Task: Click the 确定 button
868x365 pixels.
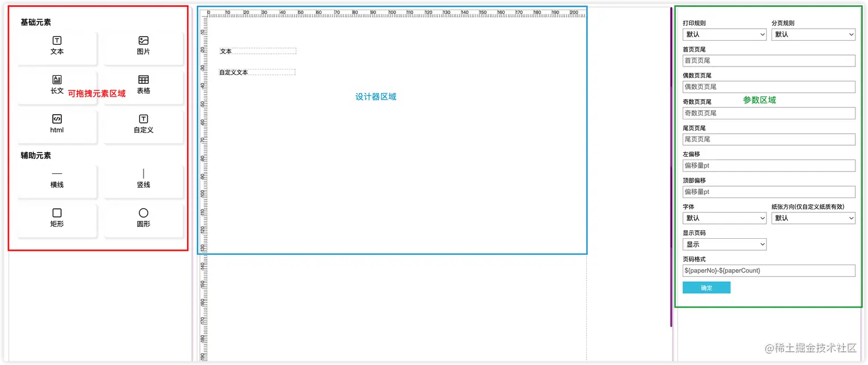Action: 706,287
